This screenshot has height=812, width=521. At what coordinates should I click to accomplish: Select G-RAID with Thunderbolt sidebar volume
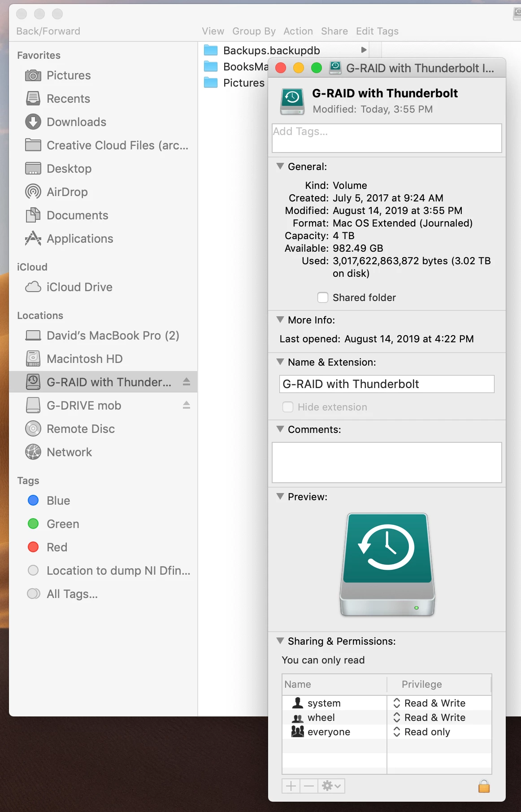(x=103, y=382)
